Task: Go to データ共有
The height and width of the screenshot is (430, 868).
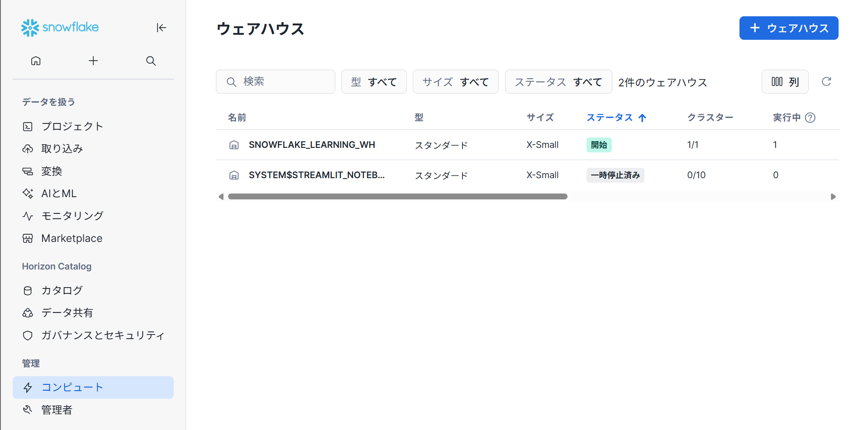Action: coord(93,313)
